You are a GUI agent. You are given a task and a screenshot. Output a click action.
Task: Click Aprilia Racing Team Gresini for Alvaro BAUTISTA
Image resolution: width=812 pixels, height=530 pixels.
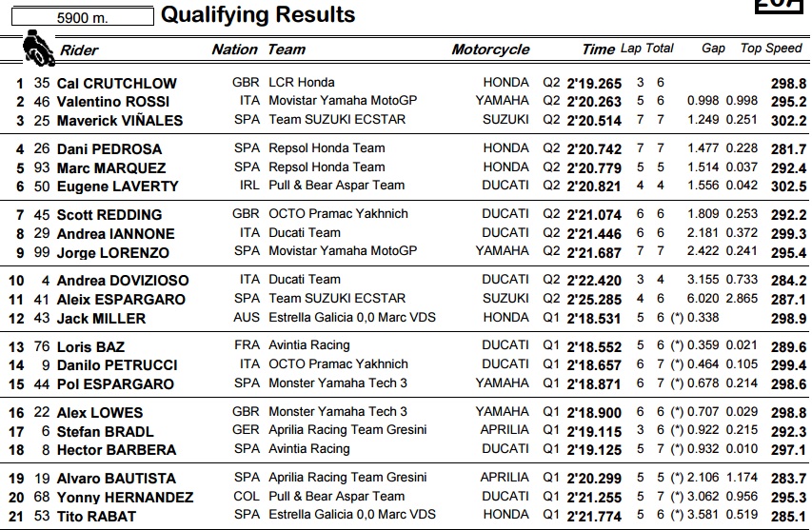347,477
